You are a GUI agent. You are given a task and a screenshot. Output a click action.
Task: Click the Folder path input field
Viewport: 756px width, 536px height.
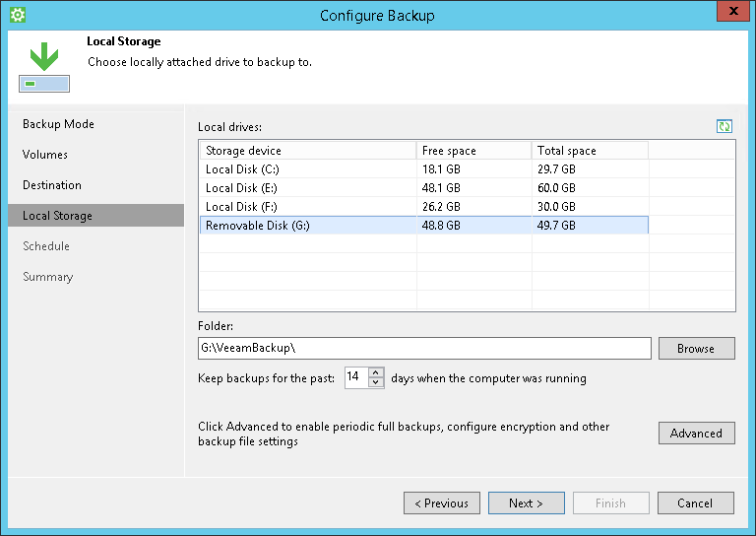click(x=423, y=349)
